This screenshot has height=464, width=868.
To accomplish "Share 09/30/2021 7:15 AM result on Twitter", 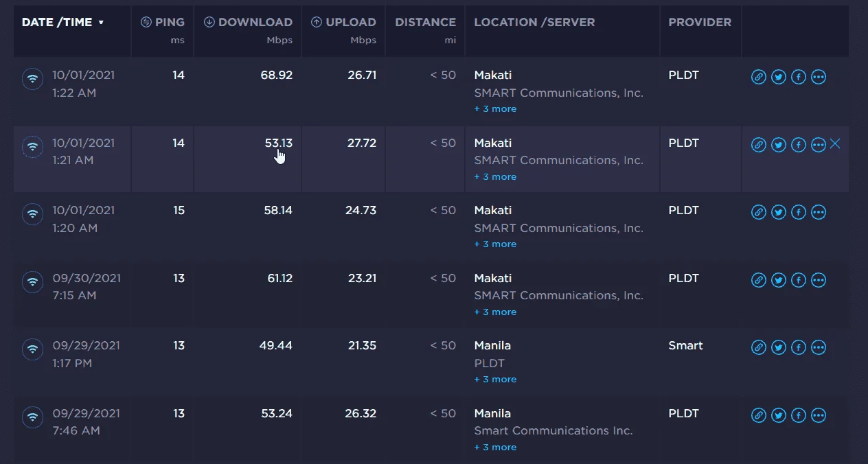I will pyautogui.click(x=778, y=280).
